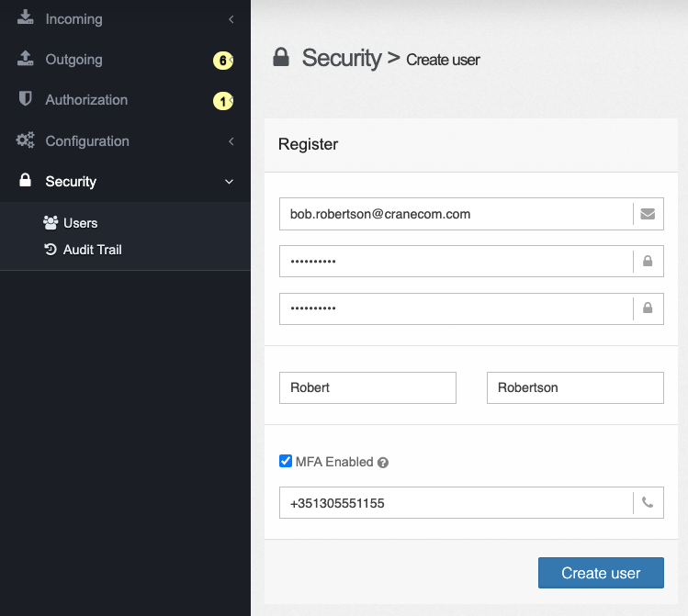Image resolution: width=688 pixels, height=616 pixels.
Task: Click the yellow 1 badge on Authorization
Action: point(222,101)
